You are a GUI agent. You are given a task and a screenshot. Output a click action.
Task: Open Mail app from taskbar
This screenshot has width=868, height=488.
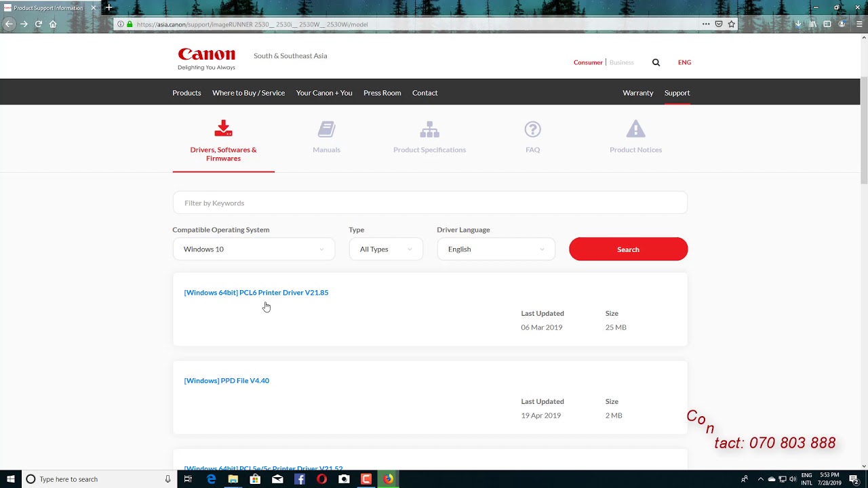tap(277, 479)
